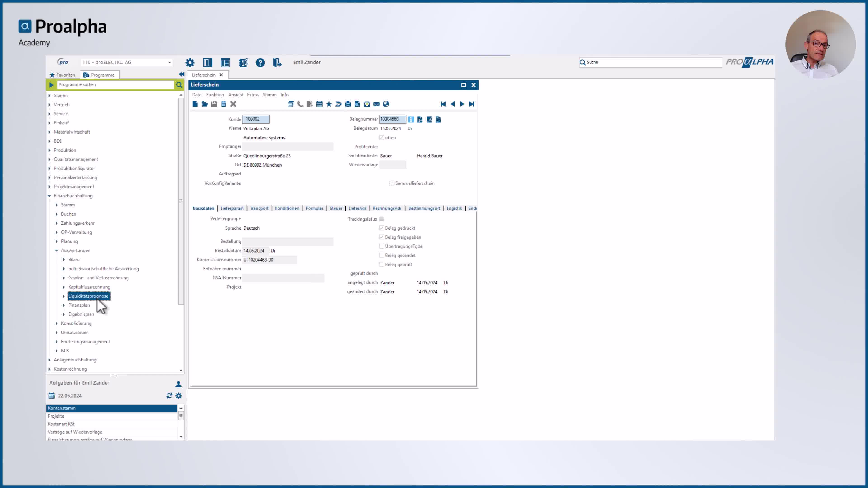Screen dimensions: 868x488
Task: Click the window arrangement layout icon
Action: point(225,62)
